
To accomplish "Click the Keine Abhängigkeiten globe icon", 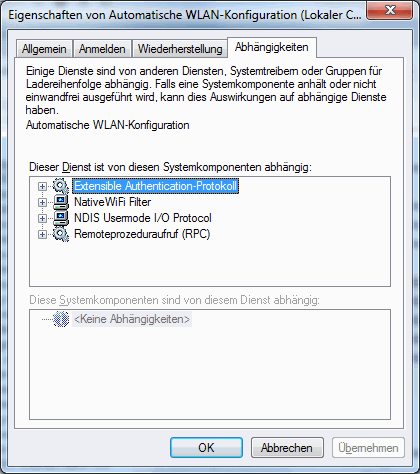I will (x=61, y=319).
